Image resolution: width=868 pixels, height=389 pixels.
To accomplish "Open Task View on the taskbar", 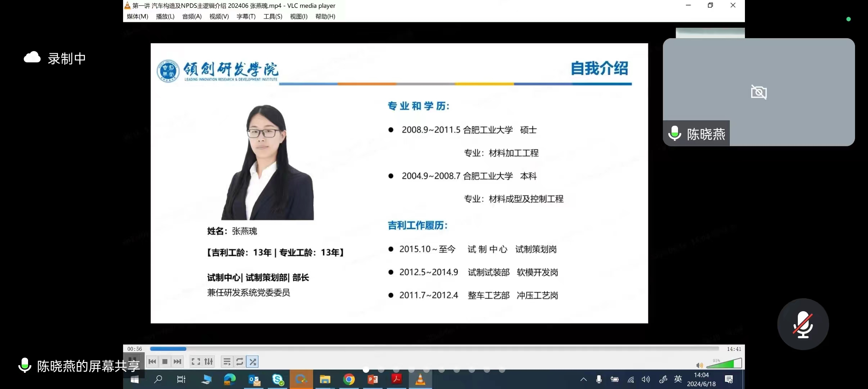I will (181, 379).
